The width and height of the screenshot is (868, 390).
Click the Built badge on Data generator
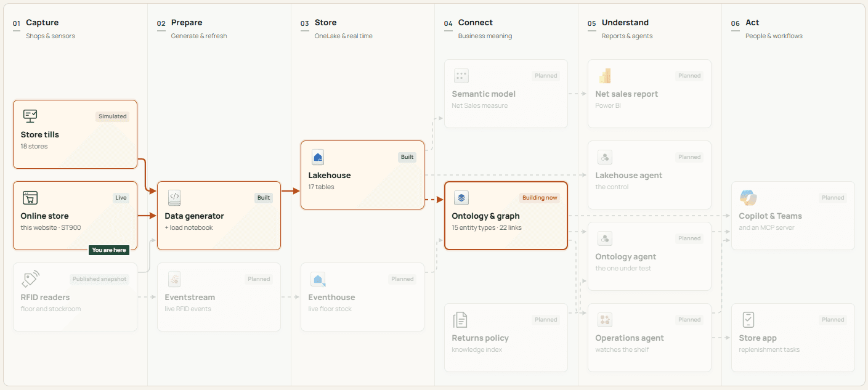264,198
